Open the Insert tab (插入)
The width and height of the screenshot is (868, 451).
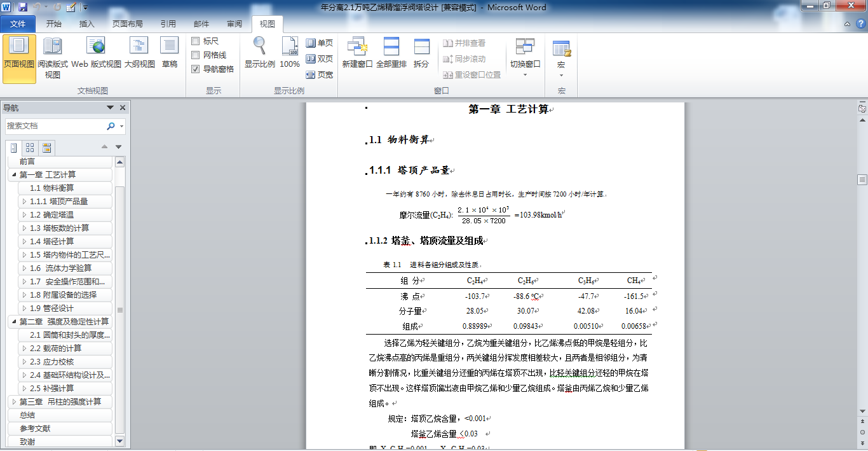pyautogui.click(x=86, y=24)
